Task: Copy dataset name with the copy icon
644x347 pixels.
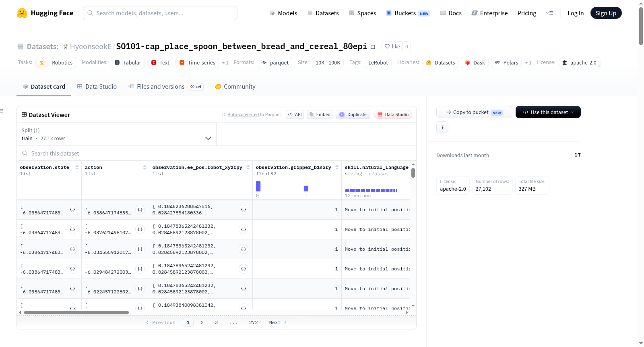Action: (372, 46)
